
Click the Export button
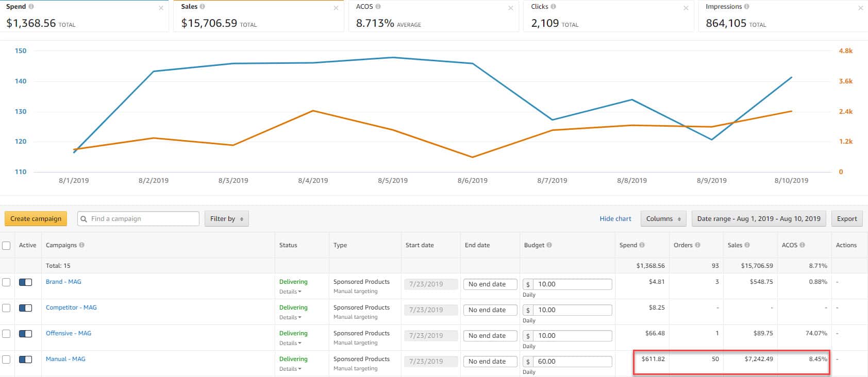(847, 219)
